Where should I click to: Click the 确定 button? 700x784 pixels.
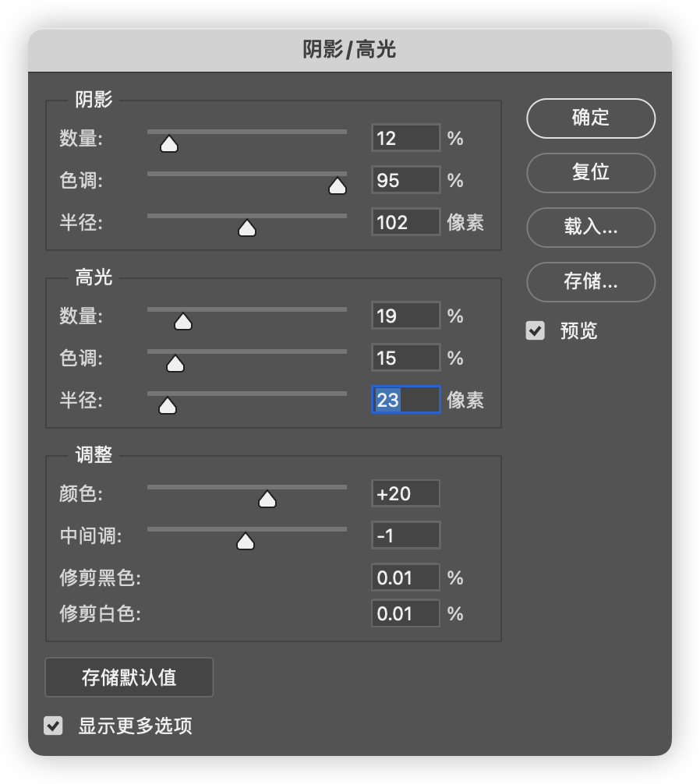click(x=591, y=118)
